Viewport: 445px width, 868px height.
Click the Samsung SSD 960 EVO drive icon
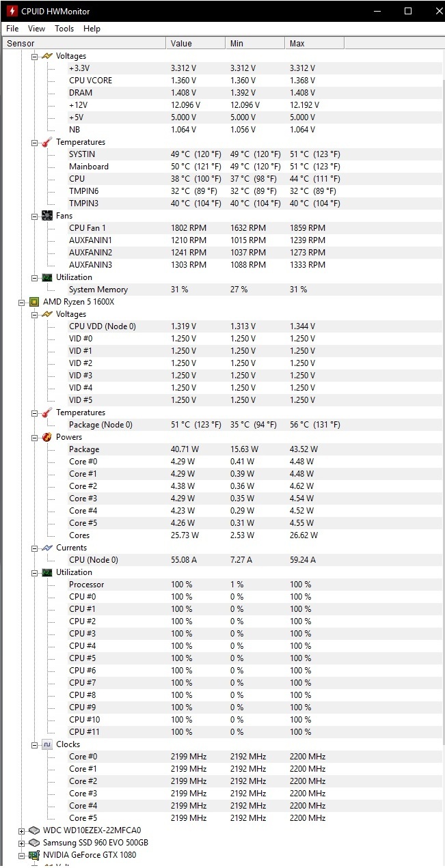(x=33, y=843)
